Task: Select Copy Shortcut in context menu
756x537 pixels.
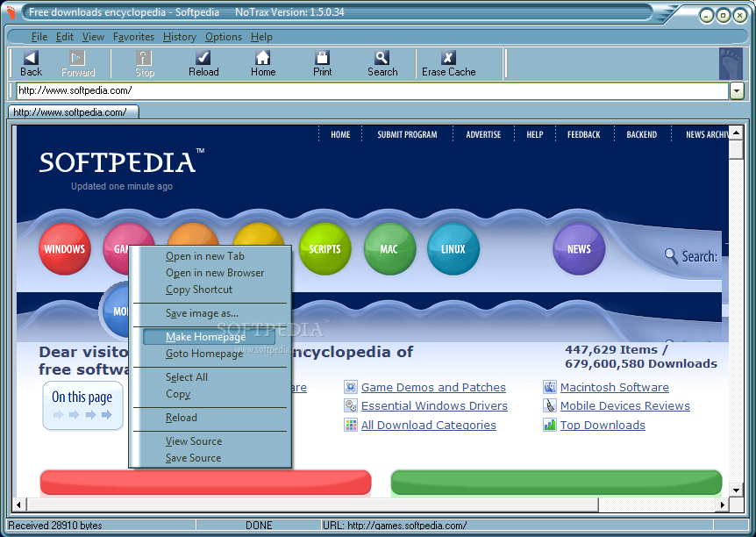Action: click(x=198, y=290)
